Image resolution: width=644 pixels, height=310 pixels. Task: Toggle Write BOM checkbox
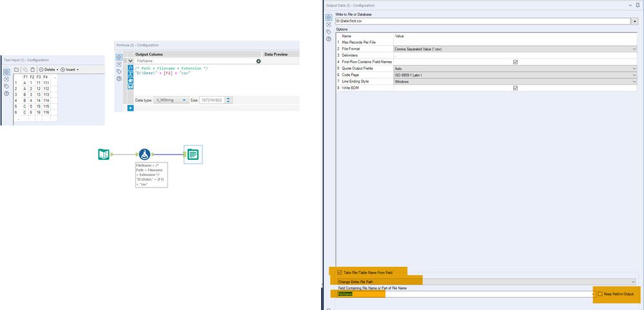[x=516, y=88]
